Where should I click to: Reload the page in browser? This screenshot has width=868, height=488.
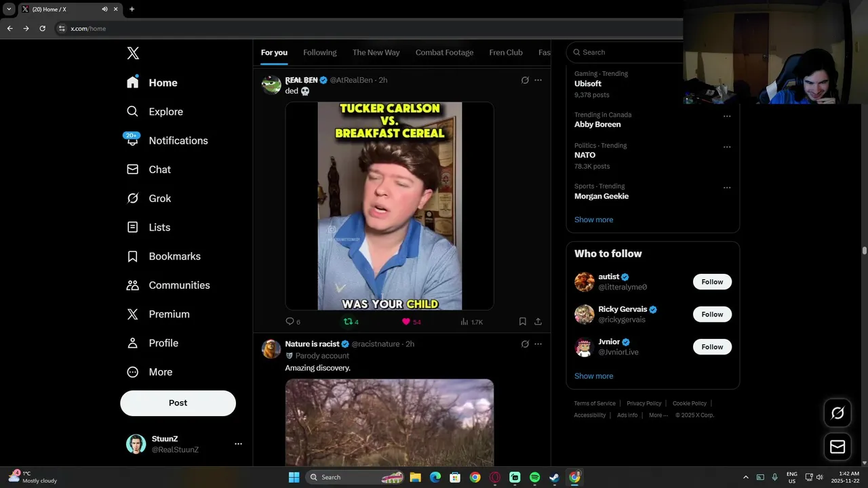pos(42,28)
